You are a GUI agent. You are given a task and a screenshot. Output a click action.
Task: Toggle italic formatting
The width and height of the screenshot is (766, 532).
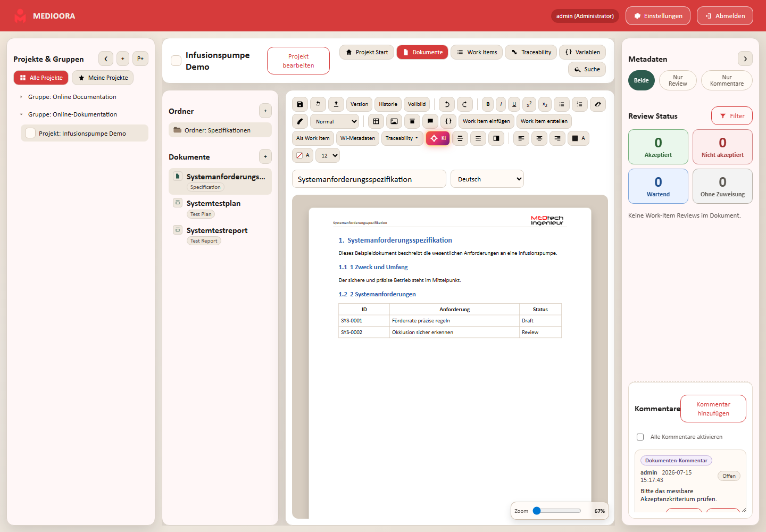pyautogui.click(x=501, y=104)
